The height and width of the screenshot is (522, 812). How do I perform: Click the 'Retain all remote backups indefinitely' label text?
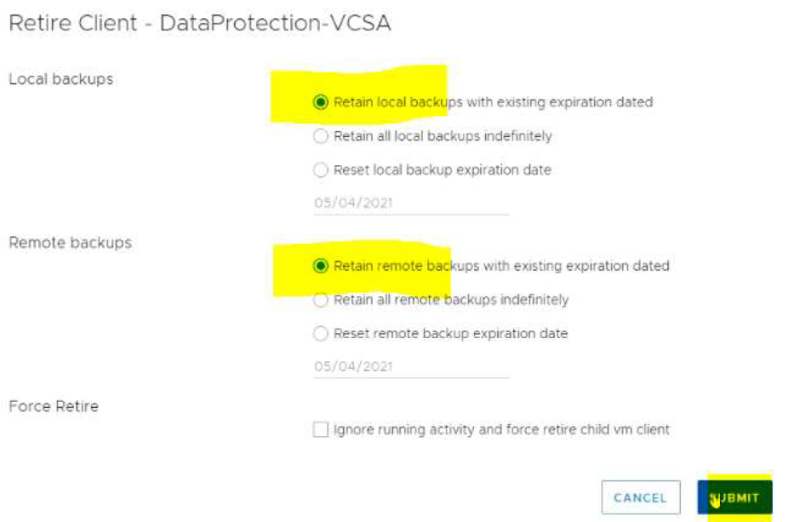pyautogui.click(x=451, y=300)
